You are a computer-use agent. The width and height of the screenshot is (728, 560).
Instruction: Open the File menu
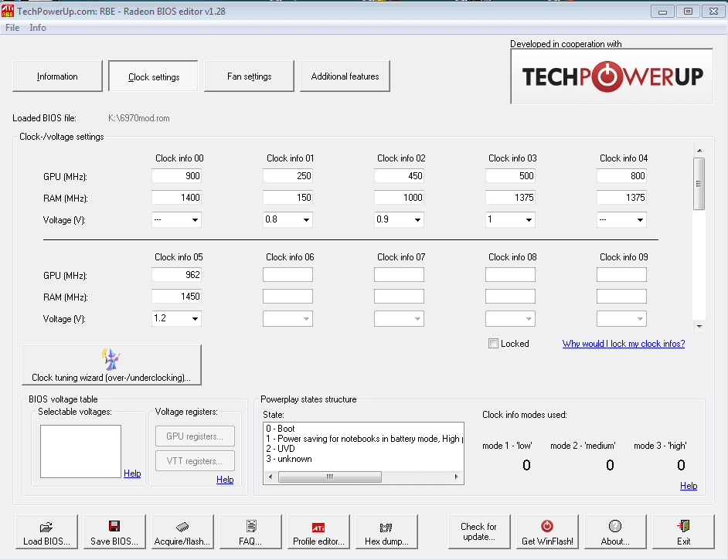pos(12,28)
